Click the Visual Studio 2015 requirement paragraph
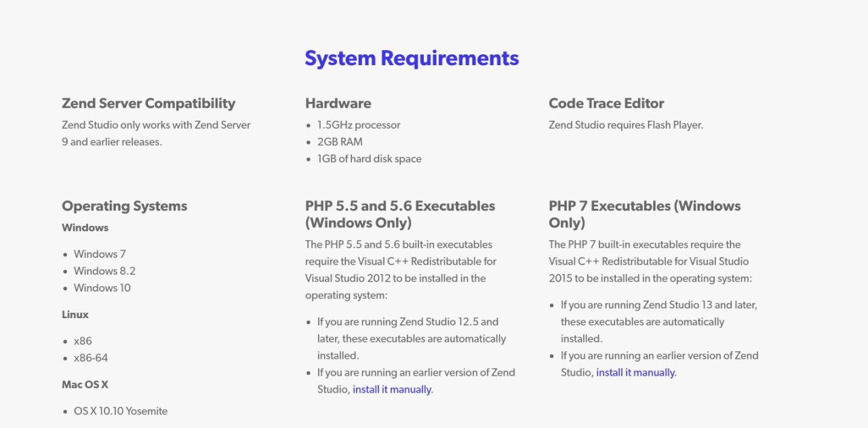Viewport: 868px width, 428px height. coord(650,261)
